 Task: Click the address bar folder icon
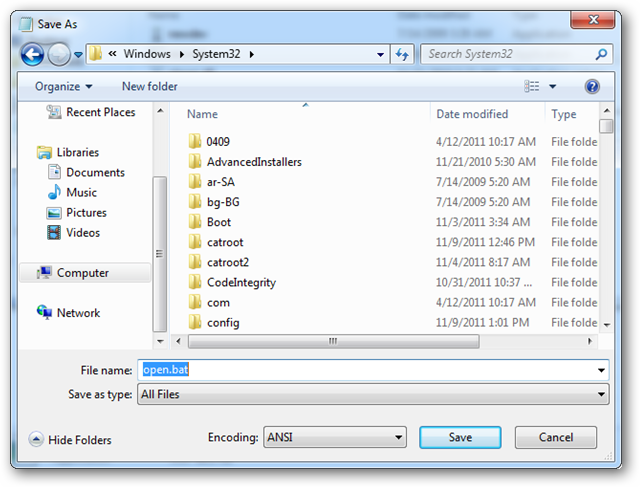(x=96, y=53)
